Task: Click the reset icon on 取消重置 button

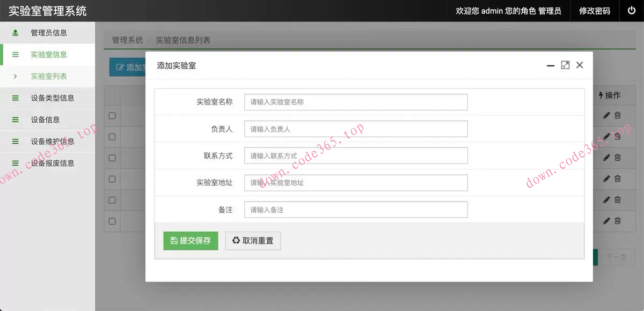Action: tap(236, 241)
